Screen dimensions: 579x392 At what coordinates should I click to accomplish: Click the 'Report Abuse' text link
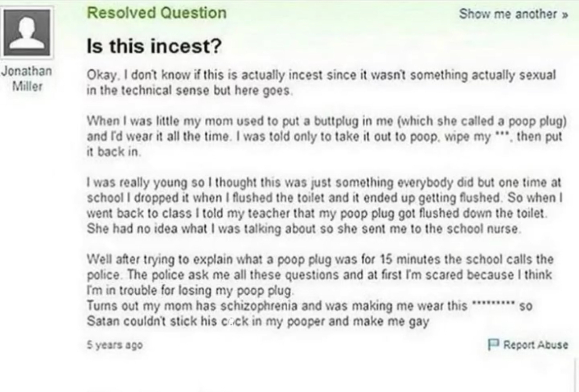pyautogui.click(x=535, y=345)
